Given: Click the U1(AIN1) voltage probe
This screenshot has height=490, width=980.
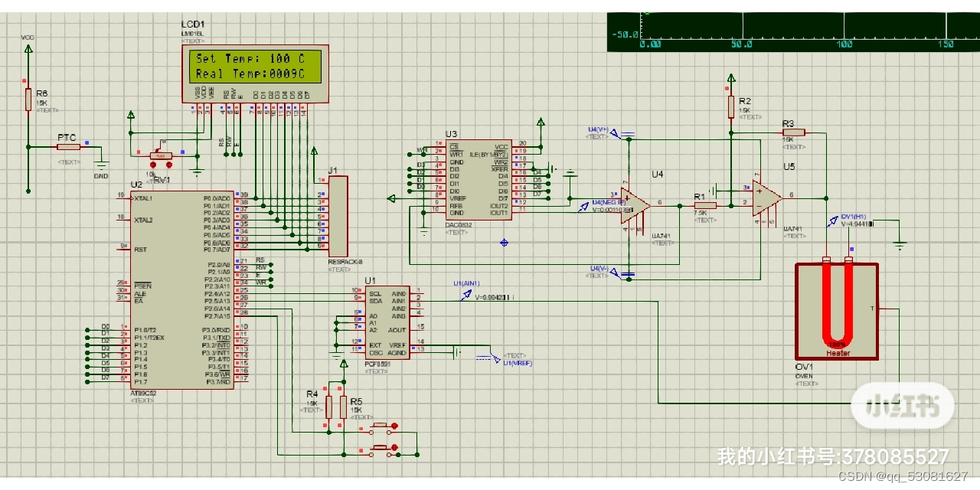Looking at the screenshot, I should point(466,296).
